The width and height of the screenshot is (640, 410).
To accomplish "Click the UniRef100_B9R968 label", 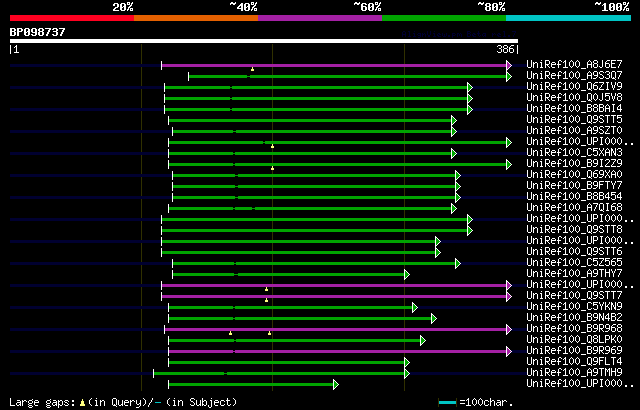I will pos(574,329).
